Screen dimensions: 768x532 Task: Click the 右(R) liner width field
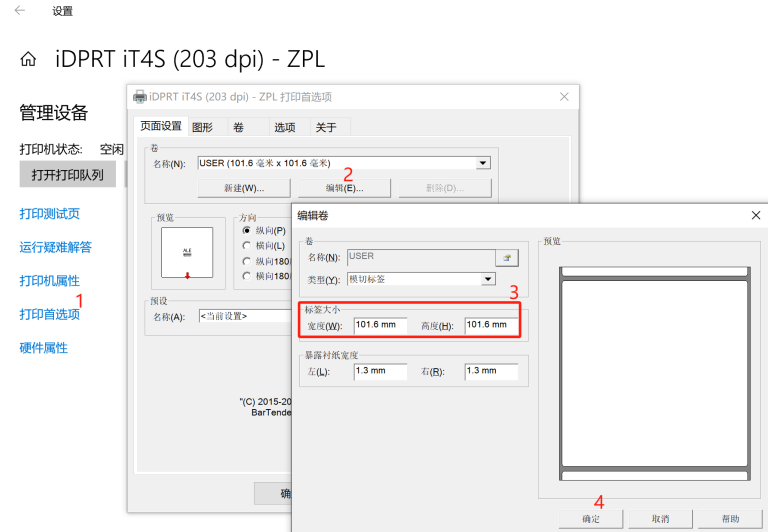click(491, 371)
